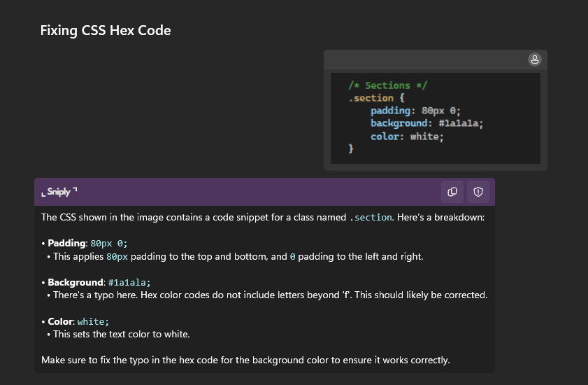Open the attached CSS code image
Viewport: 588px width, 385px height.
pyautogui.click(x=435, y=118)
